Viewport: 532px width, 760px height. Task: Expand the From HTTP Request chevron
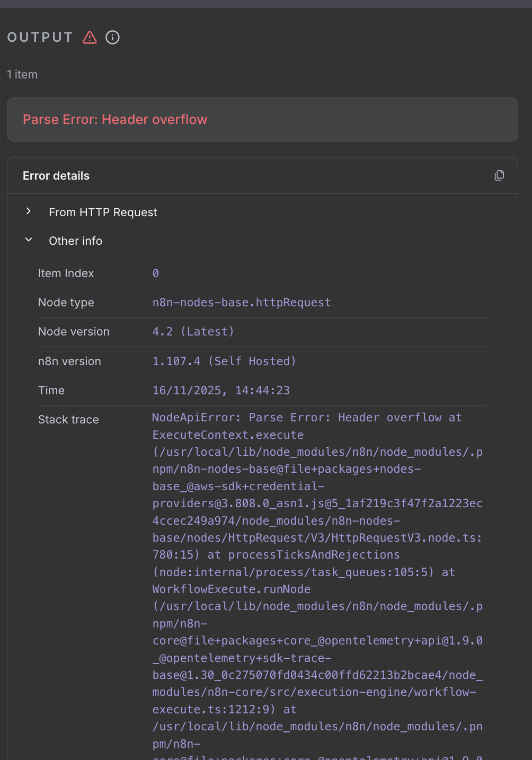point(29,211)
